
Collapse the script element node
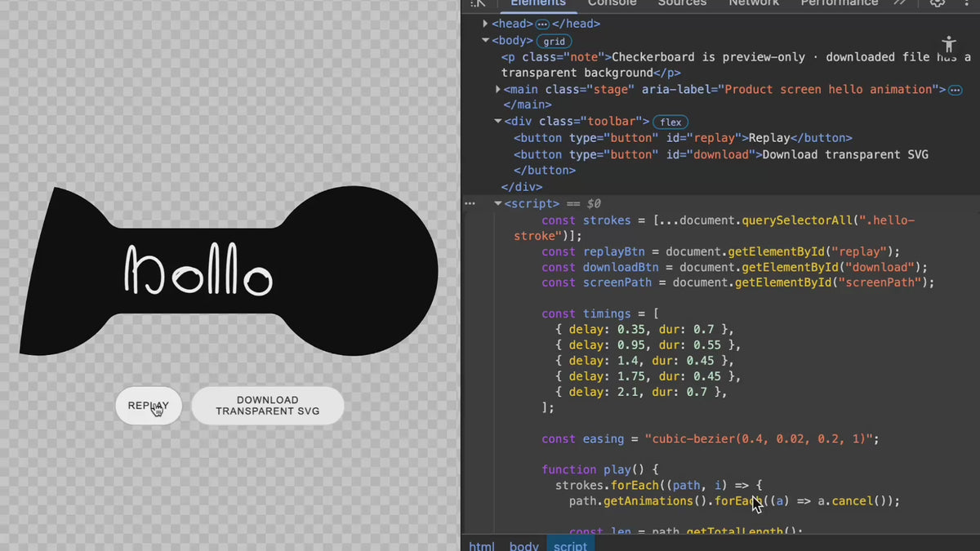498,203
